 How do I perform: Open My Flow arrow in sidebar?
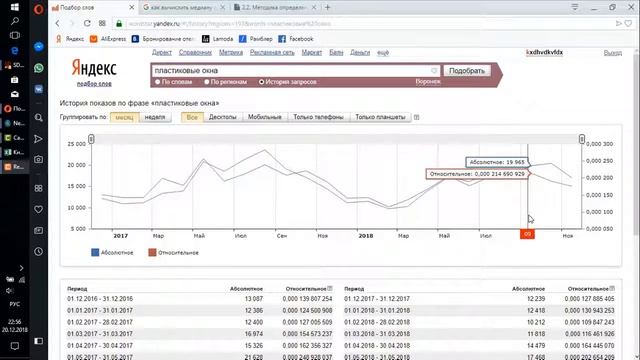[39, 139]
